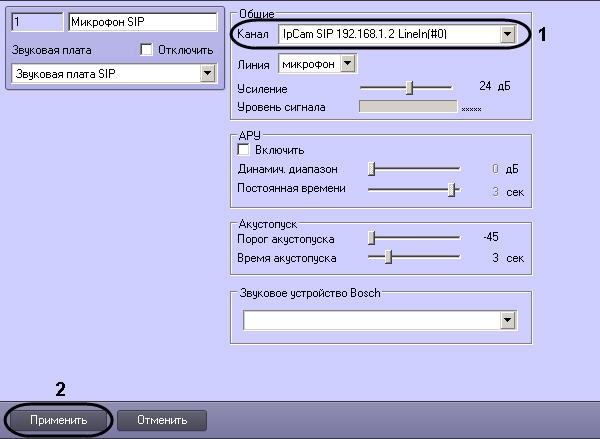Click the Уровень сигнала level indicator bar
The height and width of the screenshot is (439, 600).
tap(407, 106)
